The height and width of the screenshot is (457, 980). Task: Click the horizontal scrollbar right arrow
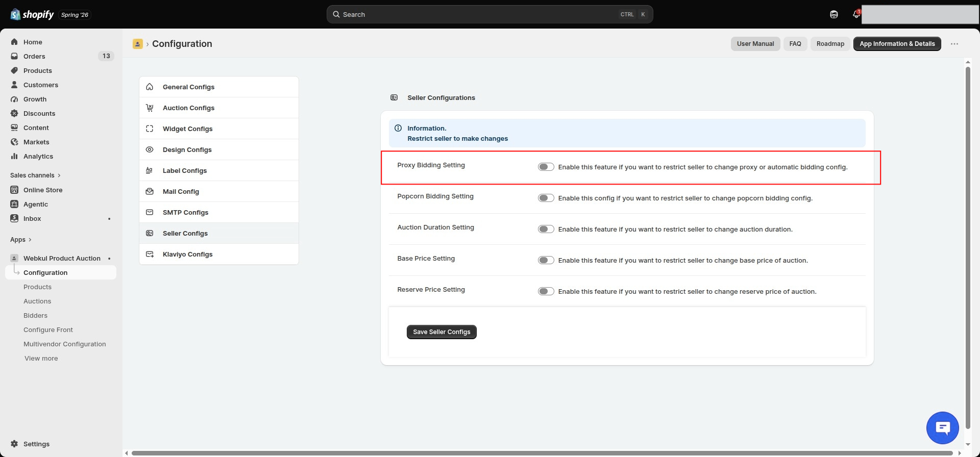click(960, 453)
